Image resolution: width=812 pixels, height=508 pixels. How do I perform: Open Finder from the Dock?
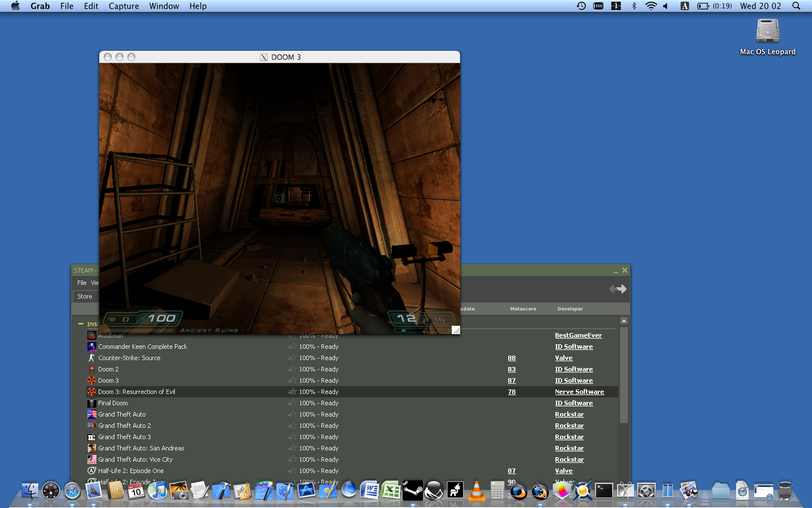click(x=30, y=490)
